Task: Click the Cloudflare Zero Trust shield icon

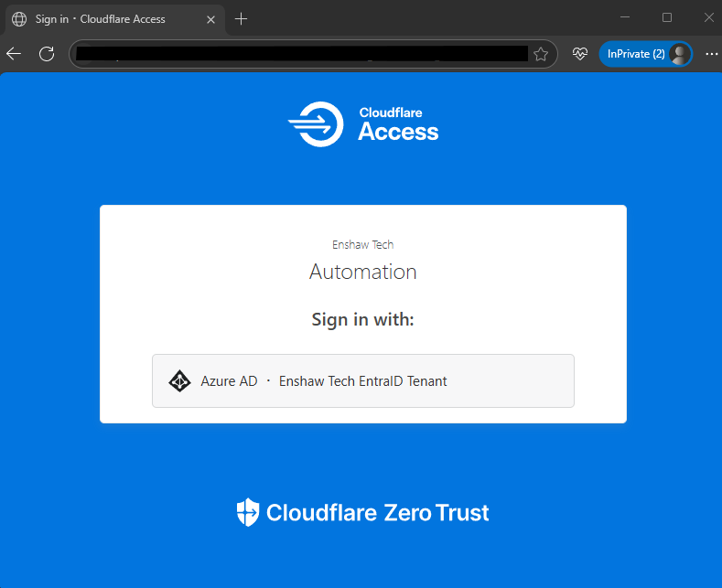Action: tap(247, 512)
